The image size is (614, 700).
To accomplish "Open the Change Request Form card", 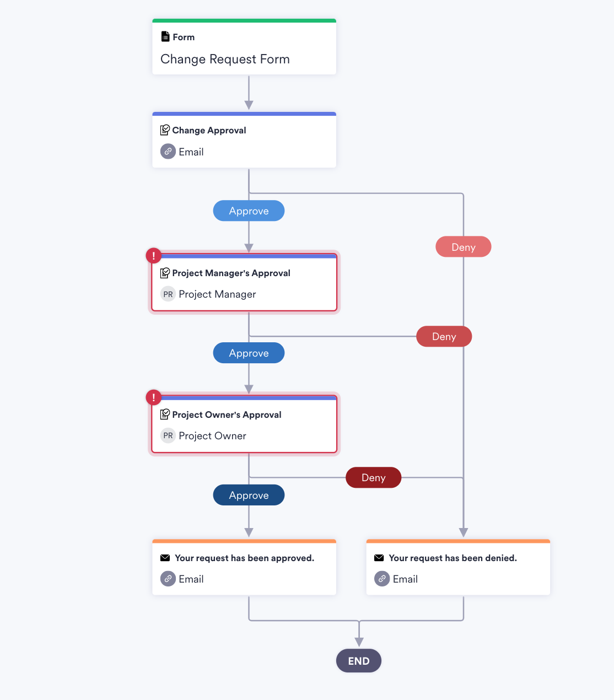I will point(244,49).
